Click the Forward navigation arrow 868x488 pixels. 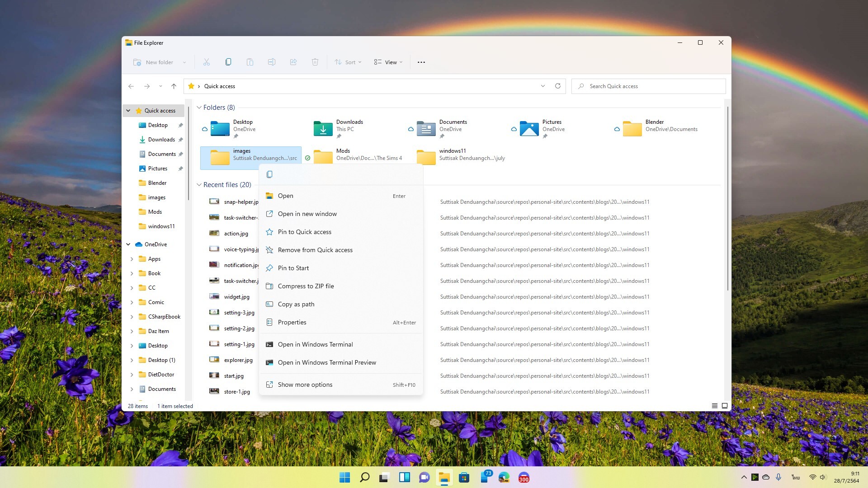(x=147, y=86)
